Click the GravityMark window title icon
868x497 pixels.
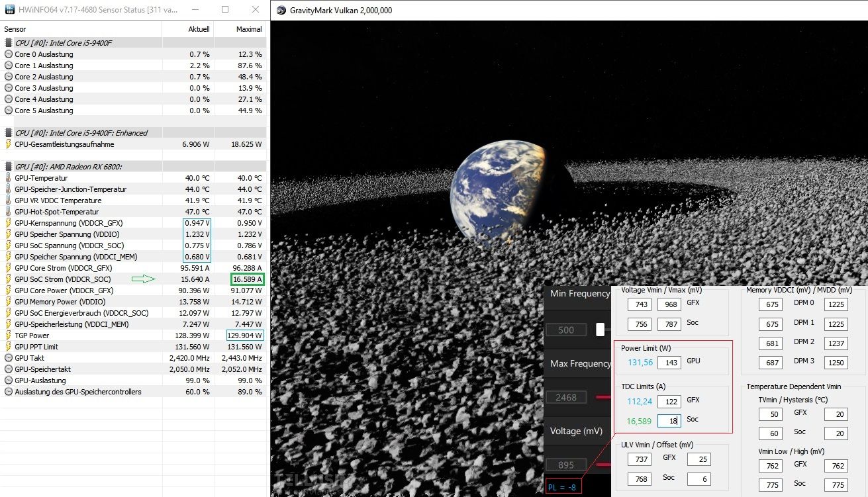281,11
